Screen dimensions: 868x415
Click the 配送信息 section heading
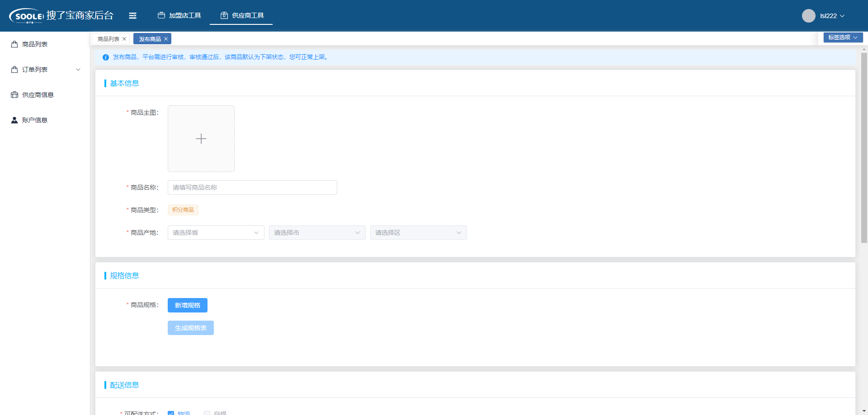pyautogui.click(x=124, y=385)
